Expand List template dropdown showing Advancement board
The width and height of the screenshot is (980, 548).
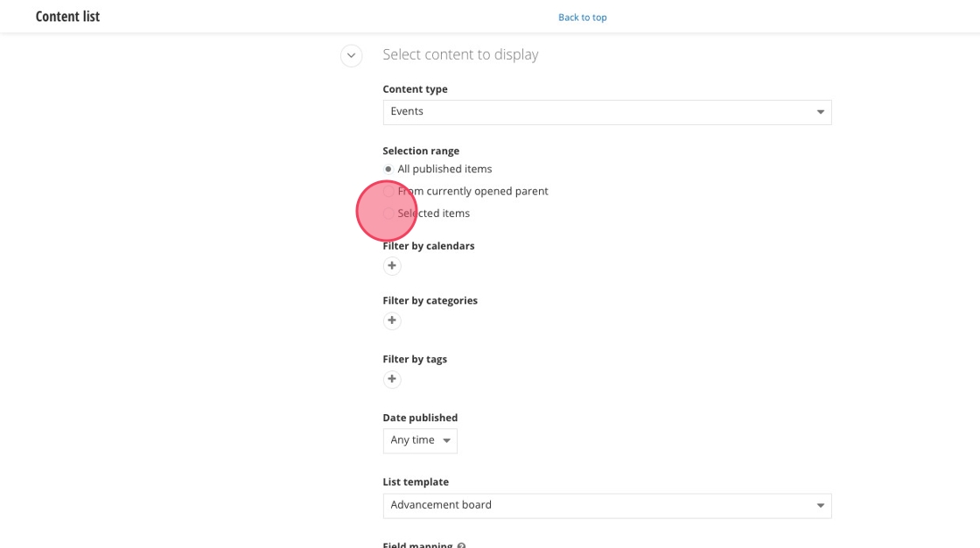coord(607,505)
